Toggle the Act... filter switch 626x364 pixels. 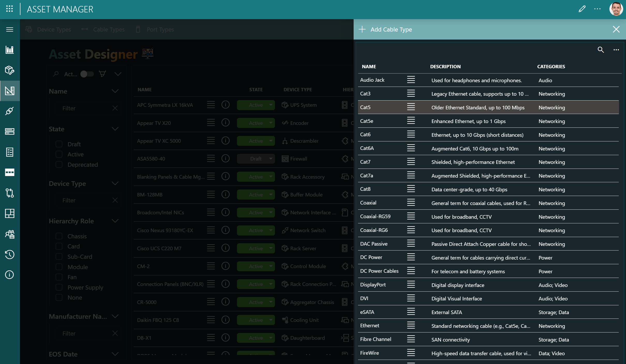(87, 74)
